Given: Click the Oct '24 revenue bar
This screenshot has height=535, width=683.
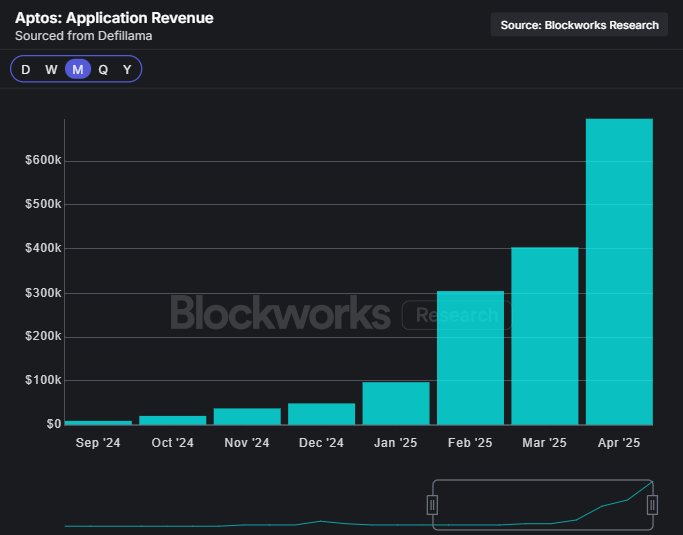Looking at the screenshot, I should coord(172,420).
